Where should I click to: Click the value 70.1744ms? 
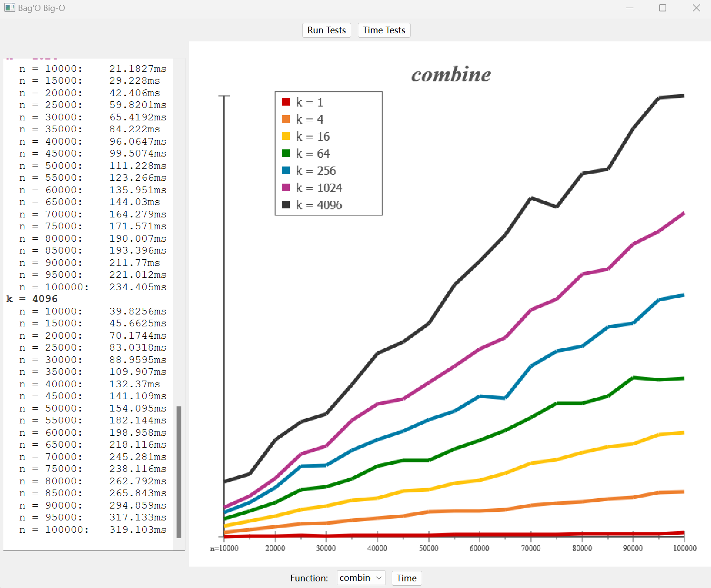[x=138, y=335]
